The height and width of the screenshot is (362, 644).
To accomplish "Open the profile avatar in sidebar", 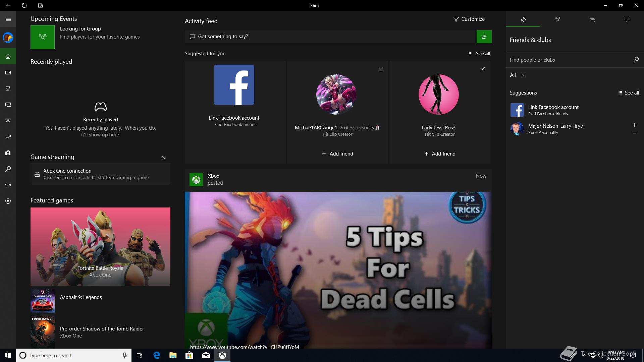I will pos(8,38).
